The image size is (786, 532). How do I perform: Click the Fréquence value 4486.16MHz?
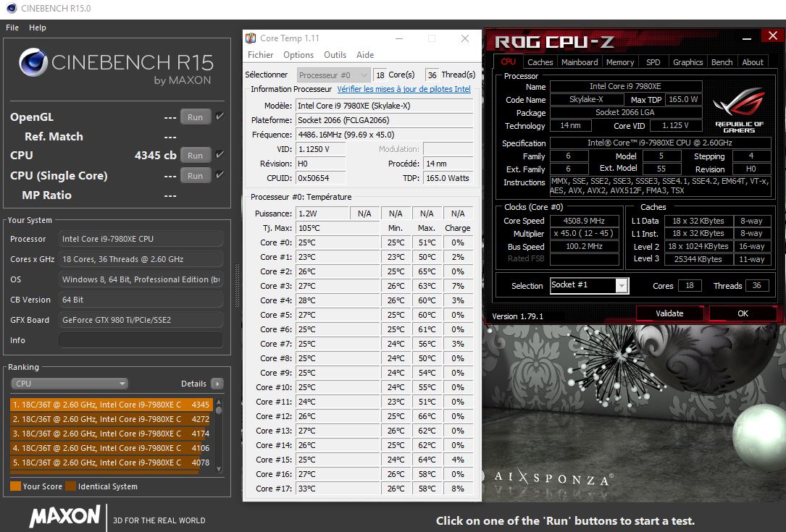[x=384, y=135]
